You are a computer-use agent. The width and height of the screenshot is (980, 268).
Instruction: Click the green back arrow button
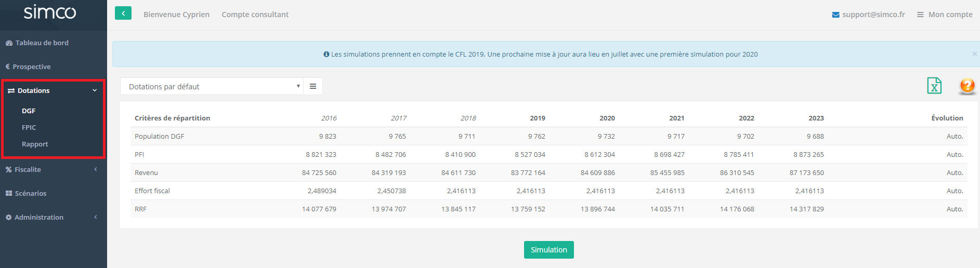(123, 14)
